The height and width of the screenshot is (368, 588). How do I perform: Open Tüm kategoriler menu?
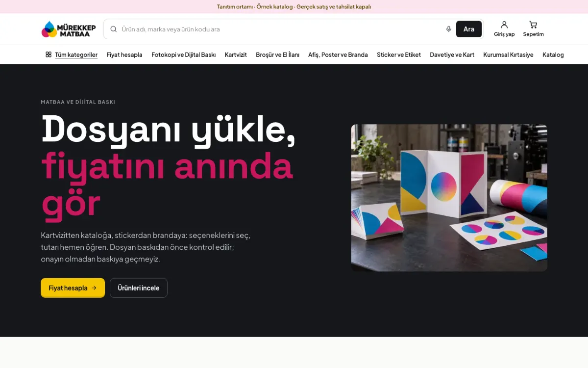pos(72,54)
